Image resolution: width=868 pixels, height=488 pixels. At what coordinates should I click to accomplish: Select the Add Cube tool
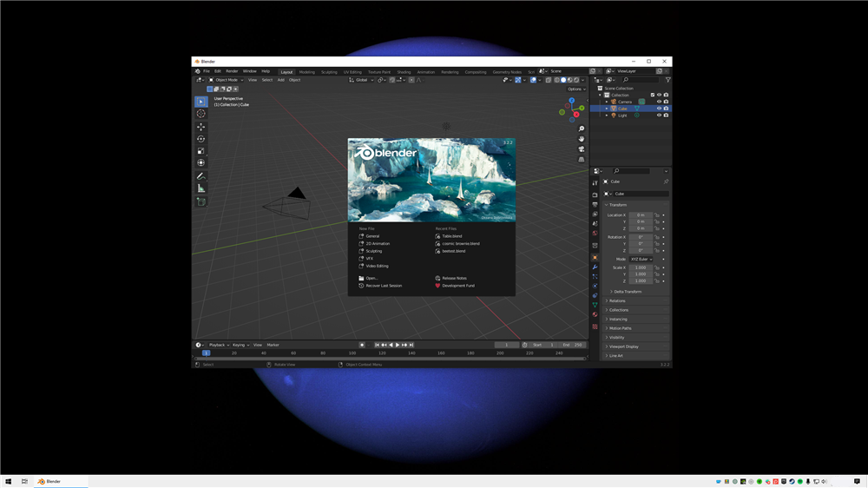point(201,201)
